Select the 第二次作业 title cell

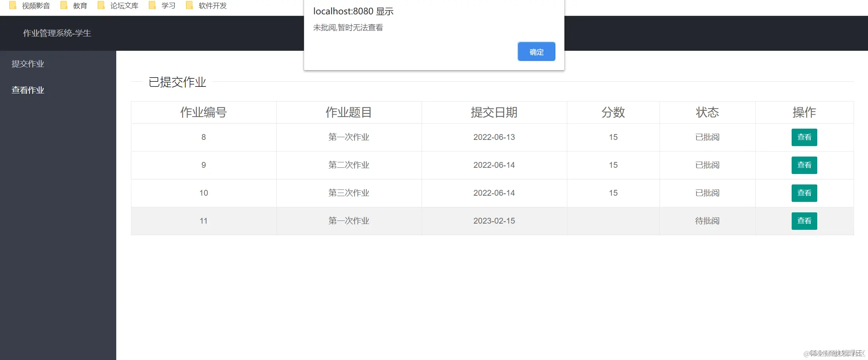349,165
